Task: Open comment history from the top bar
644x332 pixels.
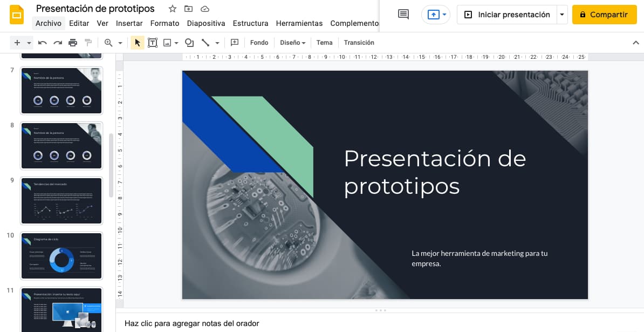Action: [402, 14]
